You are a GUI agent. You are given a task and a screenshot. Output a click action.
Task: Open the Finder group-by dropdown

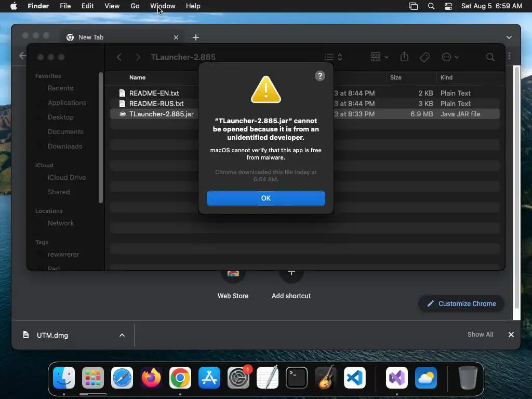[379, 57]
